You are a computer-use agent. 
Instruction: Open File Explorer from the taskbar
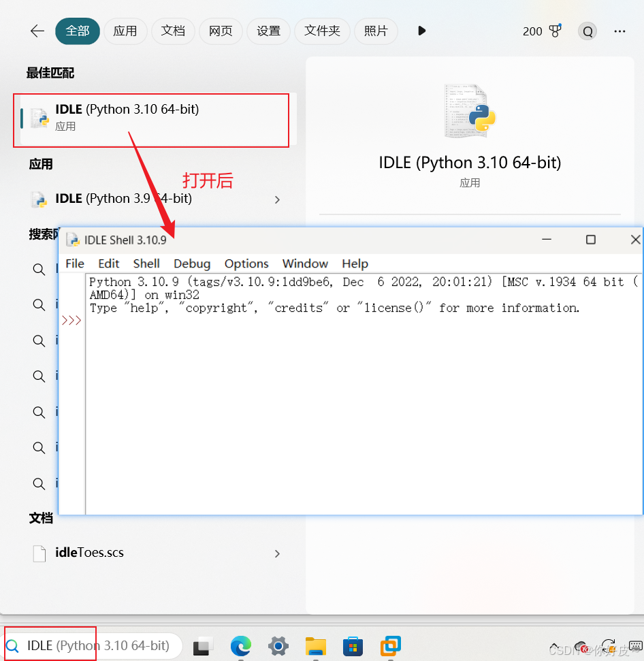pyautogui.click(x=316, y=646)
